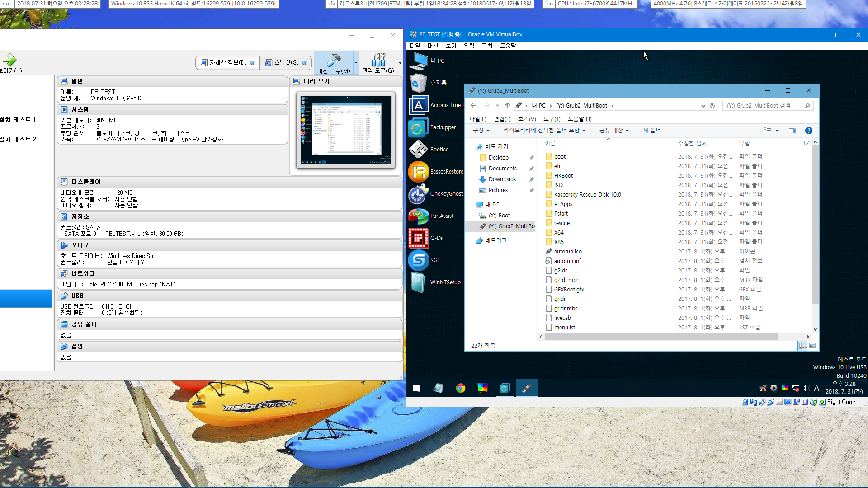Click VirtualBox USB status bar icon
This screenshot has height=488, width=868.
tap(771, 402)
